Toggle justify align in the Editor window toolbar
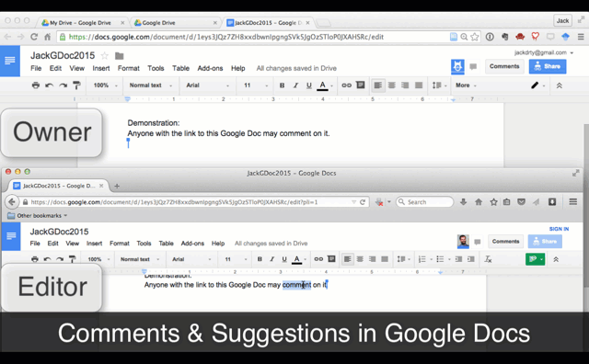The image size is (589, 364). pos(385,259)
